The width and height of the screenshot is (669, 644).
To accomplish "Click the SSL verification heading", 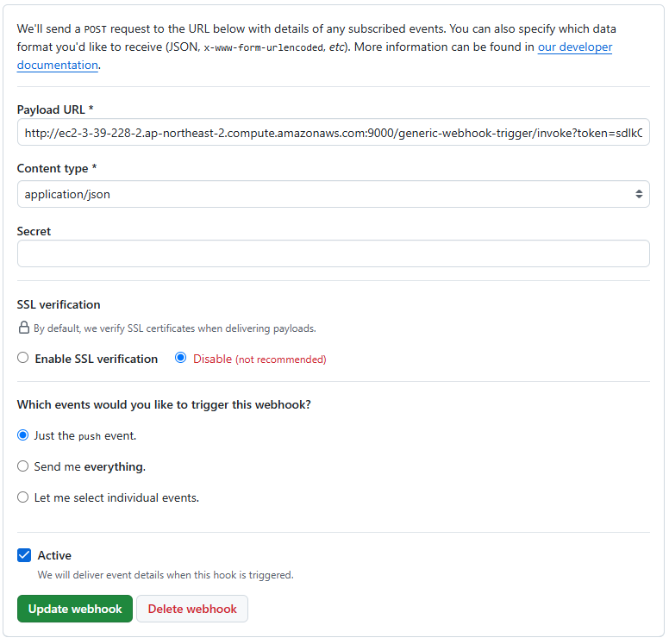I will (59, 304).
